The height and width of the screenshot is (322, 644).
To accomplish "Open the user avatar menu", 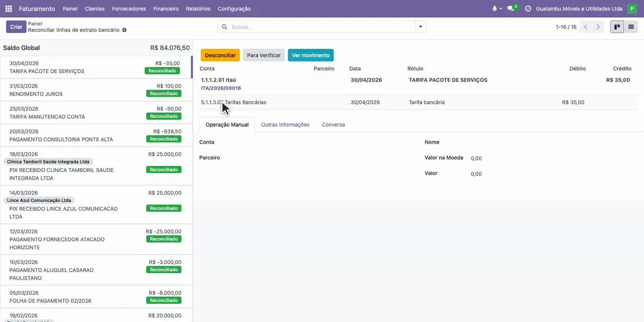I will 632,9.
